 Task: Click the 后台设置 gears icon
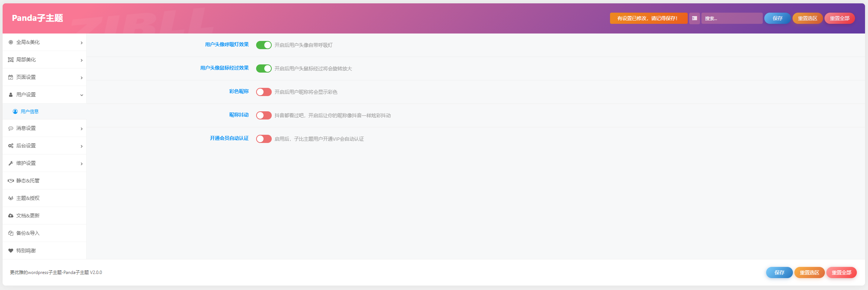[x=11, y=146]
